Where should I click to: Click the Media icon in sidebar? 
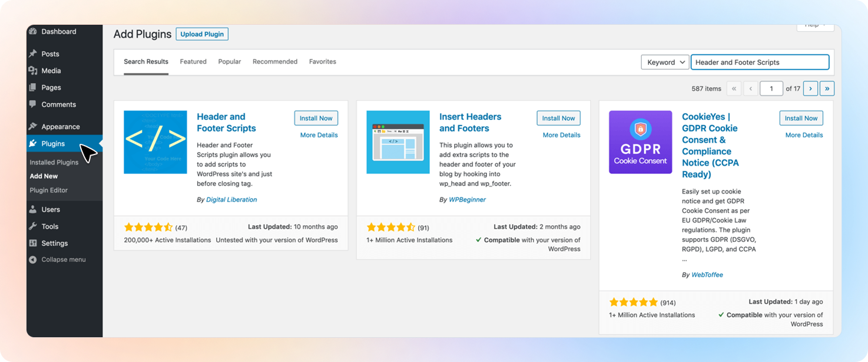33,71
